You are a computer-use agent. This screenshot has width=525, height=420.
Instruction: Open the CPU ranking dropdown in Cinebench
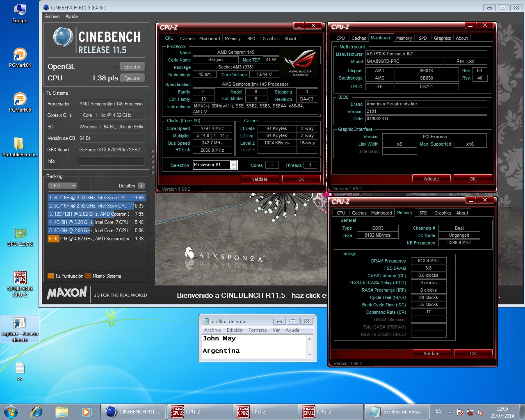pos(62,186)
